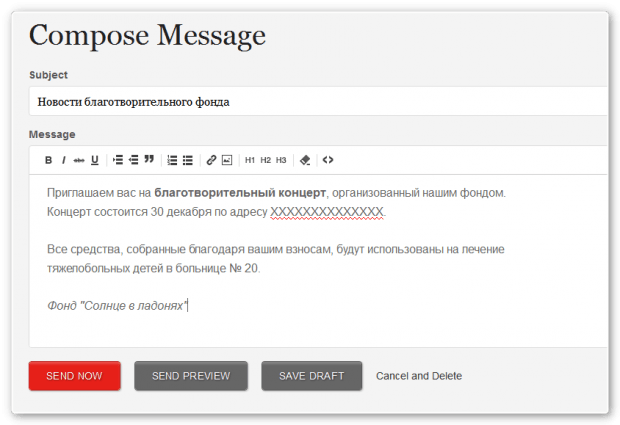Screen dimensions: 620x425
Task: Click the Cancel and Delete link
Action: [419, 376]
